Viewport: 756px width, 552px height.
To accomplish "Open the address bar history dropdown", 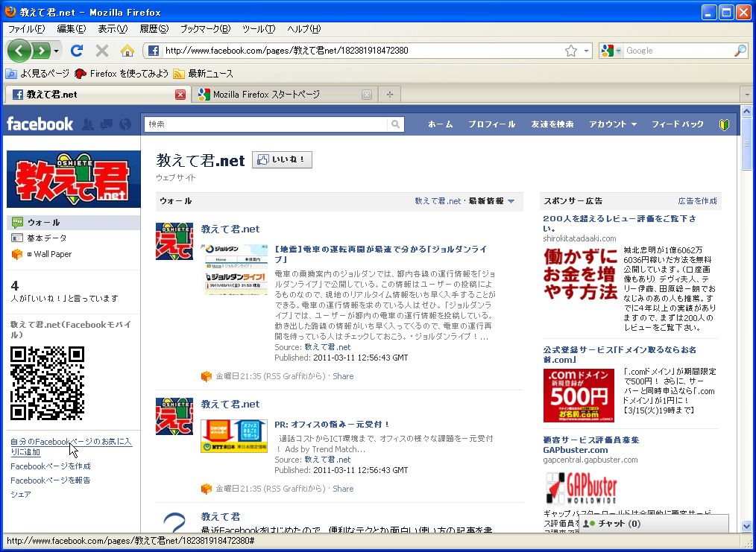I will [586, 51].
